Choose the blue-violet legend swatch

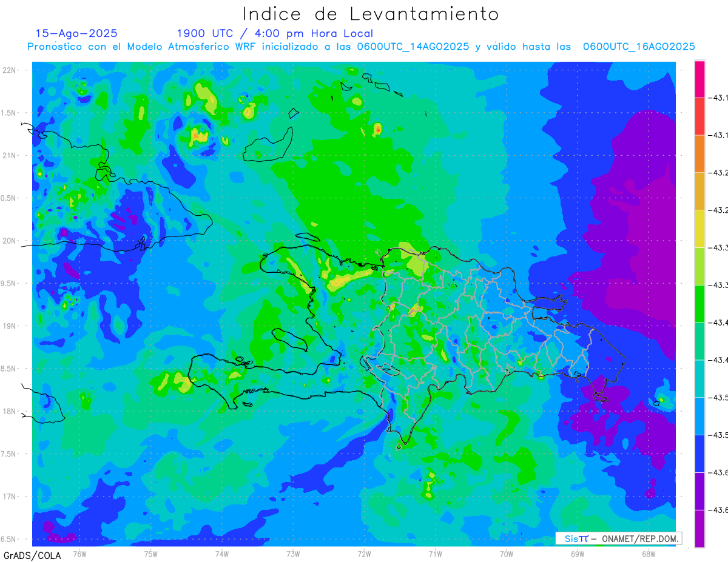click(x=699, y=491)
